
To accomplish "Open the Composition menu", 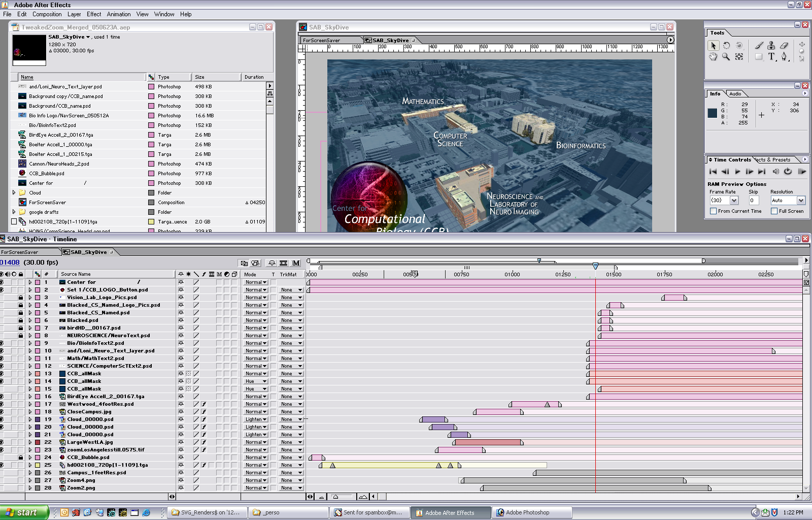I will pos(47,14).
